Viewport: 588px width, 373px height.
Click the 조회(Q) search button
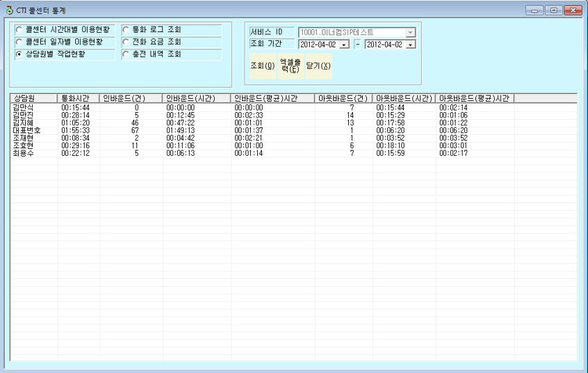263,66
